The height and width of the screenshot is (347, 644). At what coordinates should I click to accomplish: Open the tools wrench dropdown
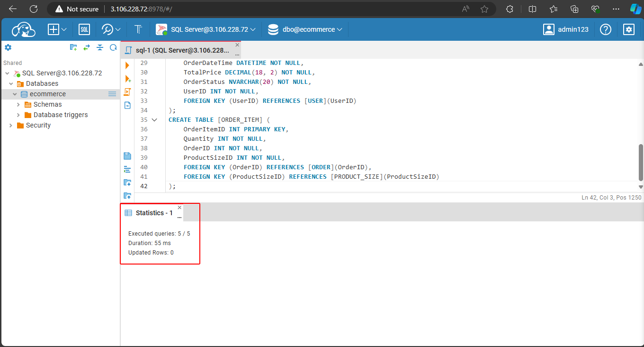click(111, 29)
